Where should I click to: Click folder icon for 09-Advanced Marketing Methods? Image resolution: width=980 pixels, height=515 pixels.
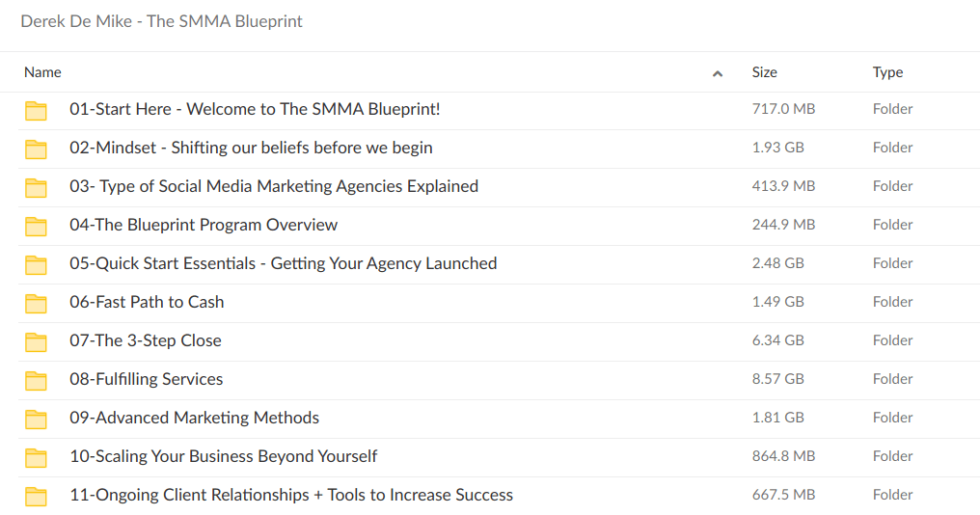36,419
